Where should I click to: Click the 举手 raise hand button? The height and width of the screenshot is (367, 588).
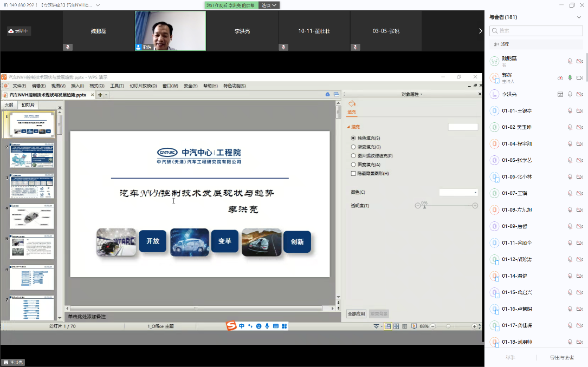(x=510, y=358)
